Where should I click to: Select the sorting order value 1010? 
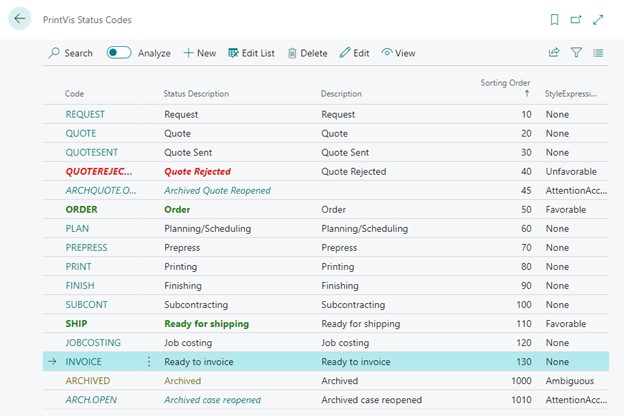tap(521, 400)
